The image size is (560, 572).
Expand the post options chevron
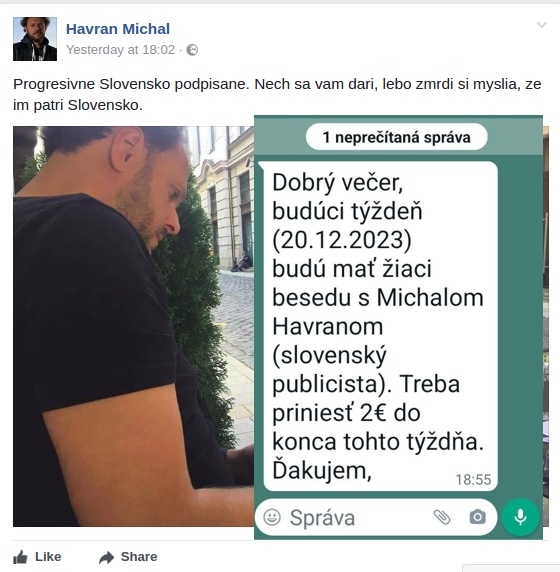point(542,25)
